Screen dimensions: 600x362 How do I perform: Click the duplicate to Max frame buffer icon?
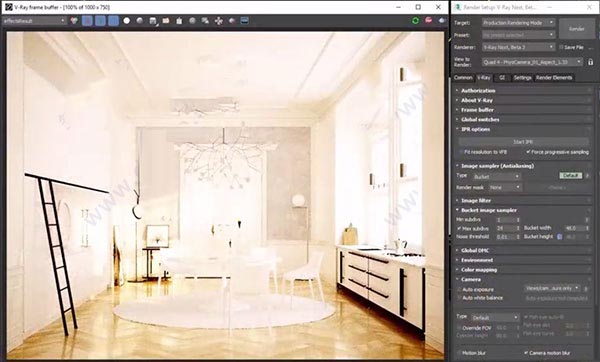pos(192,21)
